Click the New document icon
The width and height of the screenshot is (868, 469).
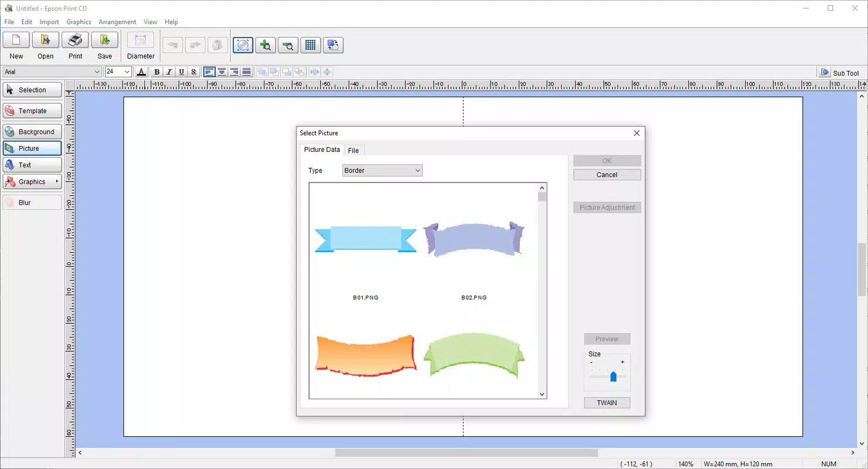tap(16, 40)
